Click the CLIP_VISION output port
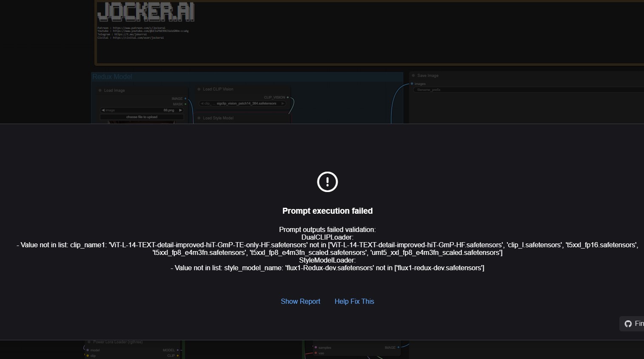 click(288, 97)
